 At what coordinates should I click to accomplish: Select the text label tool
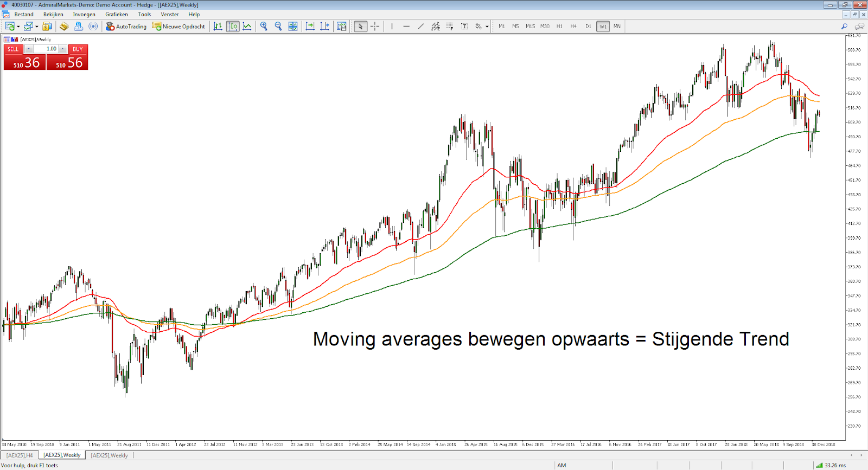[464, 26]
